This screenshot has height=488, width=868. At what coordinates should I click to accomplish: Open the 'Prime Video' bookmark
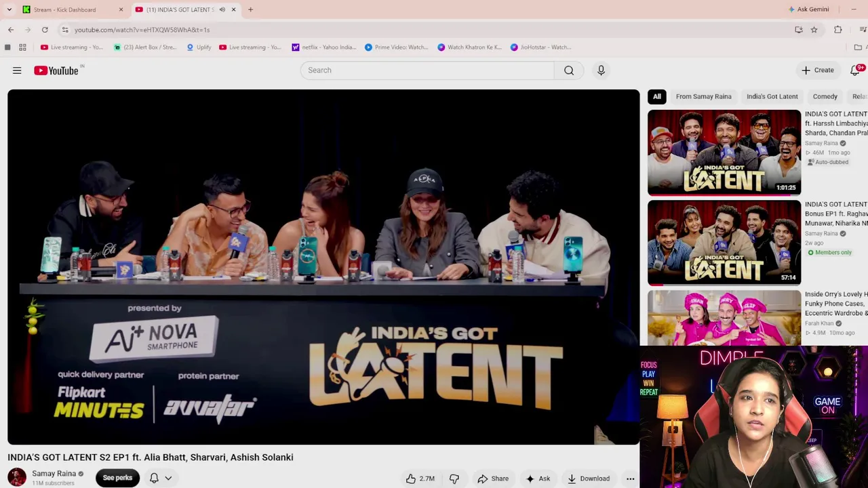[396, 47]
